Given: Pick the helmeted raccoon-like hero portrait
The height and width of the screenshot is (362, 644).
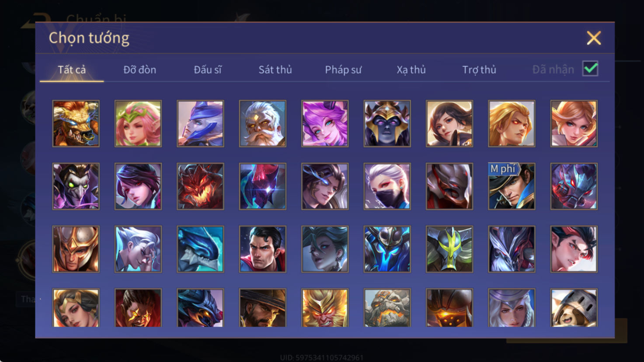Looking at the screenshot, I should click(574, 307).
